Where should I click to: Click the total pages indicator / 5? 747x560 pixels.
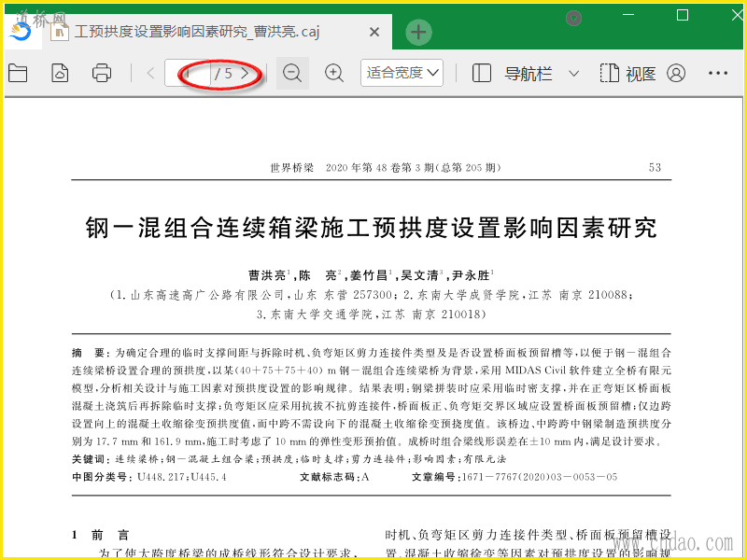(223, 74)
